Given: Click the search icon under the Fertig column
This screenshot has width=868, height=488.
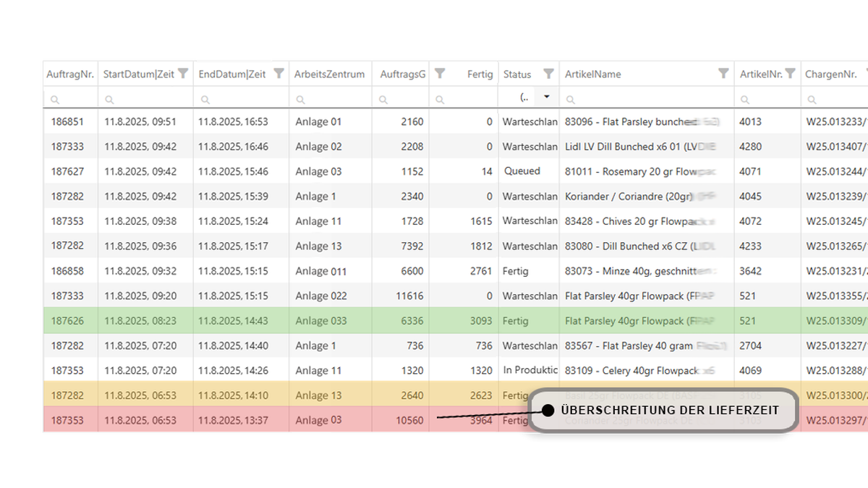Looking at the screenshot, I should [441, 99].
